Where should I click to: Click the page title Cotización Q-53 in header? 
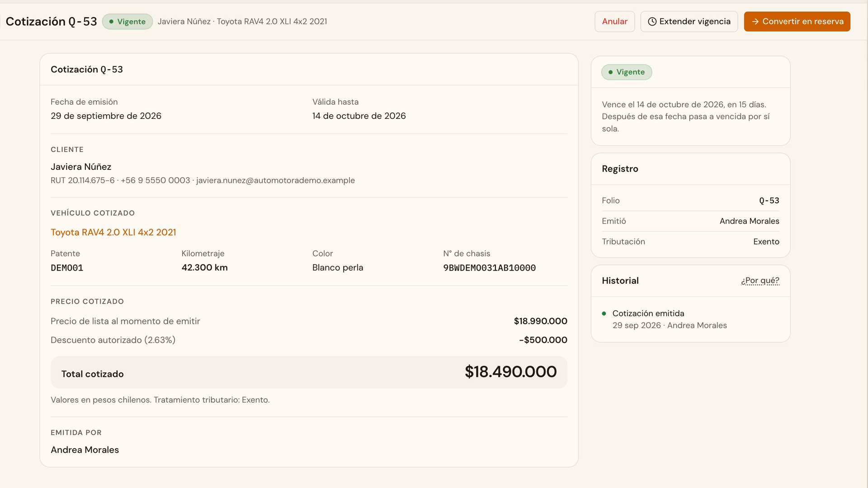pos(51,22)
